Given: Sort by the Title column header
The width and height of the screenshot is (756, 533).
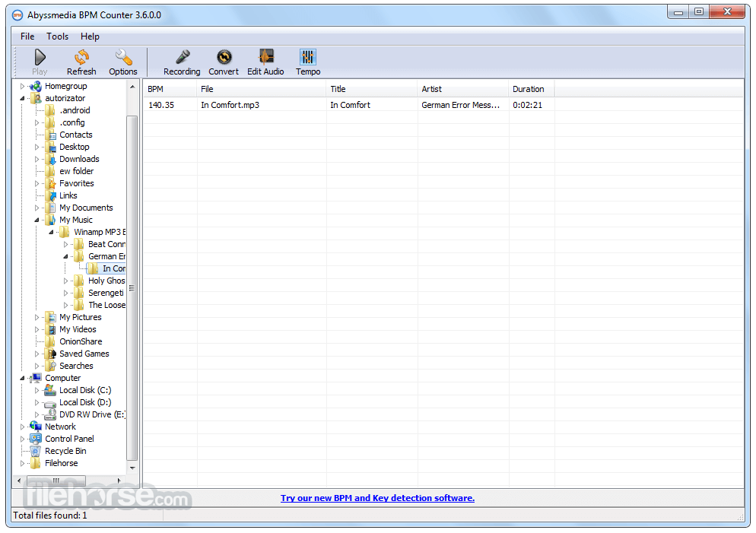Looking at the screenshot, I should [372, 89].
